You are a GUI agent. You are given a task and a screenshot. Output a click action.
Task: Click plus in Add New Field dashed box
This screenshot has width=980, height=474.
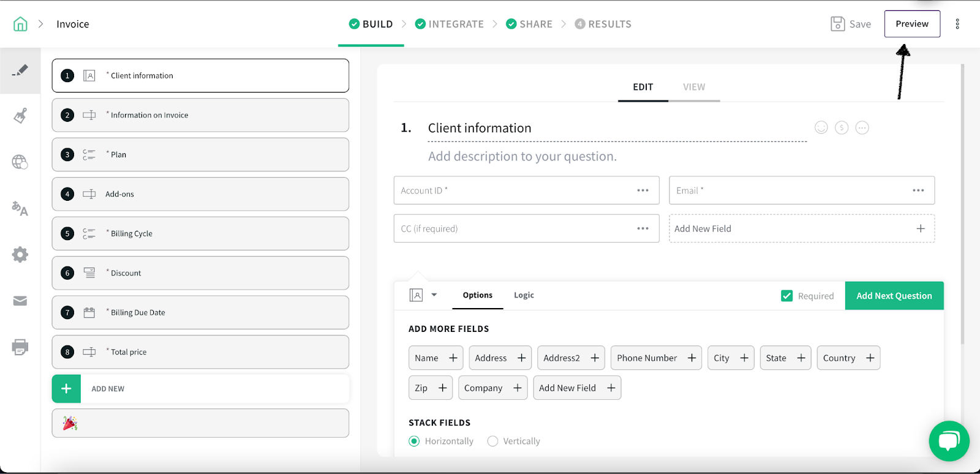921,228
